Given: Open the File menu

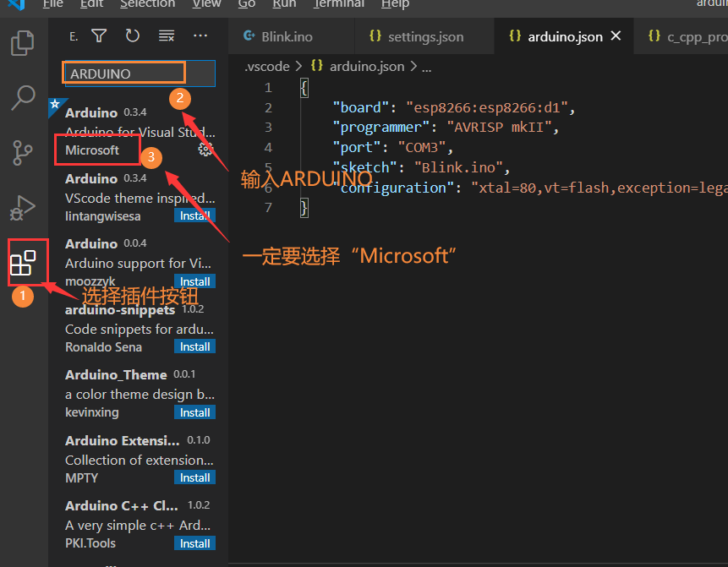Looking at the screenshot, I should click(x=53, y=4).
